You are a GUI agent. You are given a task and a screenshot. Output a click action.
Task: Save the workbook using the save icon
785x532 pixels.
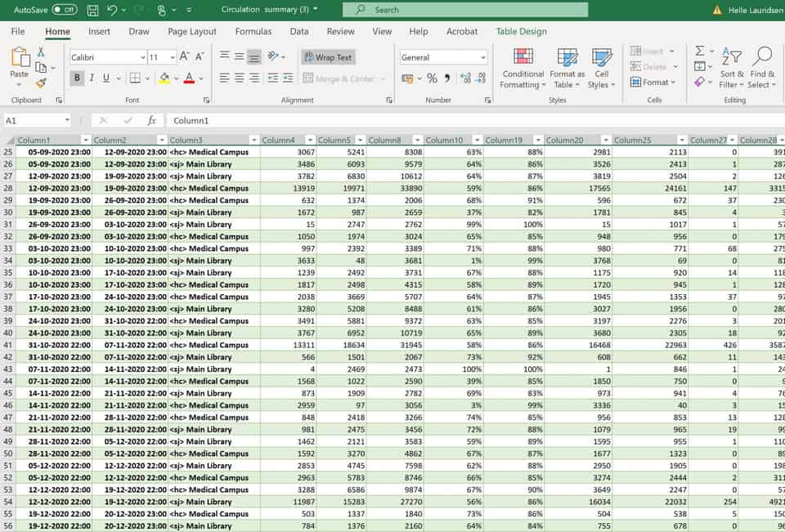92,10
